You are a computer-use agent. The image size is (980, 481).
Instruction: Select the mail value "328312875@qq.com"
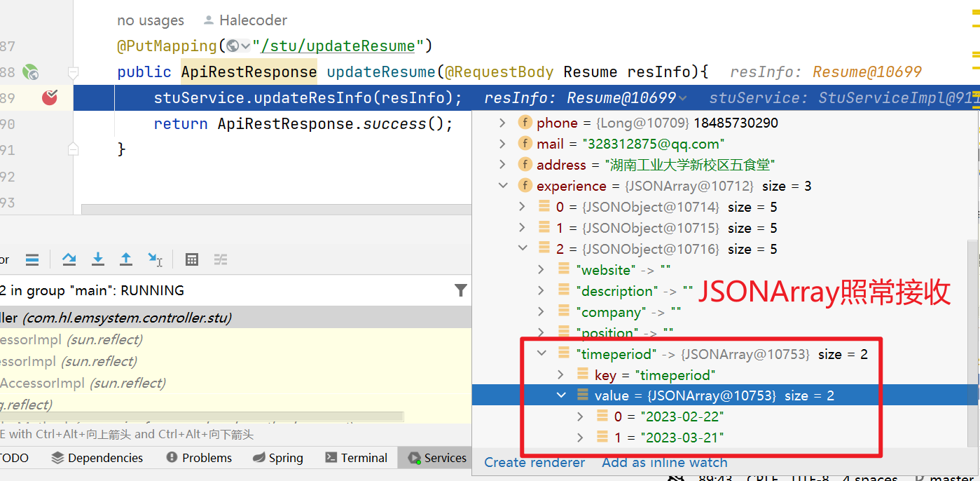coord(652,144)
